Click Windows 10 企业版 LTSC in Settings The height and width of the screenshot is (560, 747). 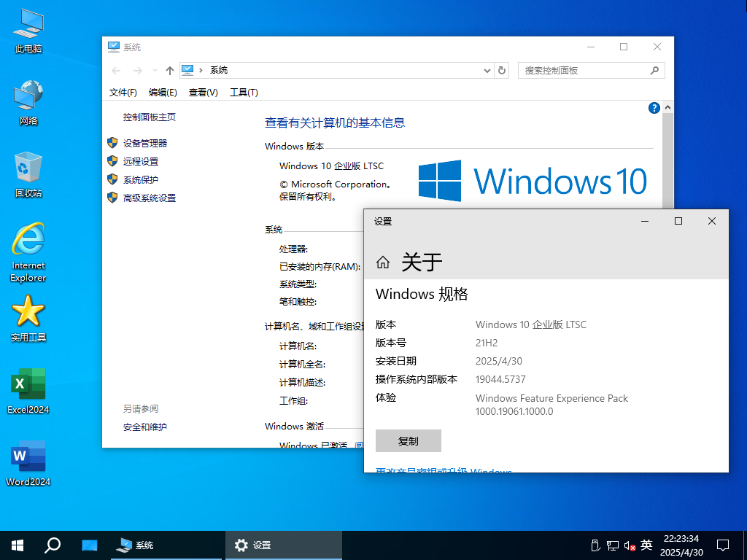tap(531, 324)
